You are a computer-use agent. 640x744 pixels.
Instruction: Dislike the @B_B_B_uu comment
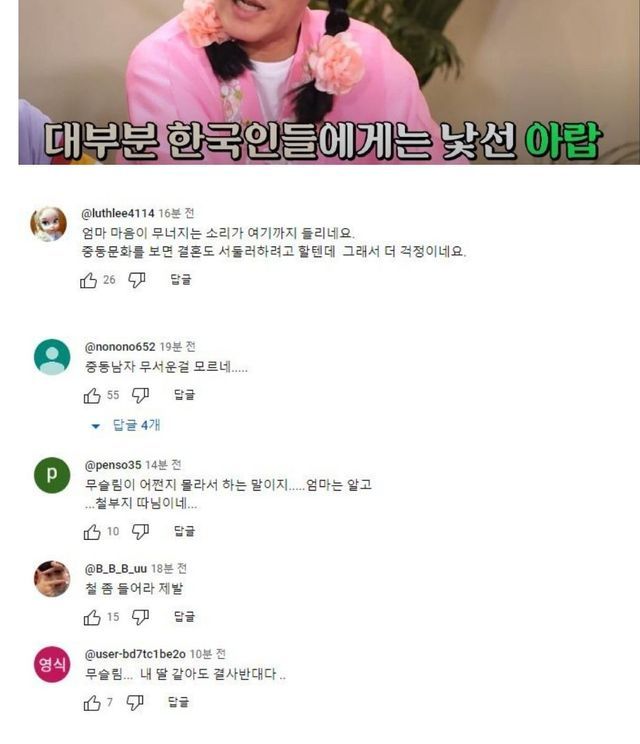(x=140, y=617)
